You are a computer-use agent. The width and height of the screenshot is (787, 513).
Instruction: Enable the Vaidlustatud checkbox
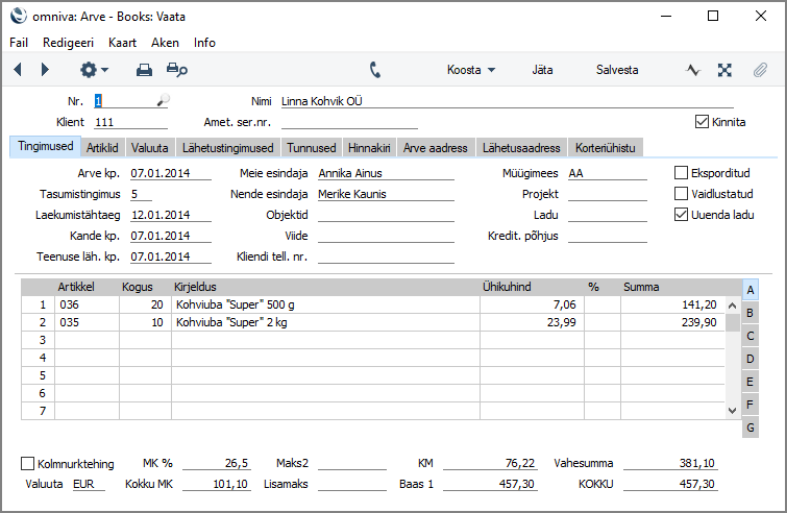point(681,193)
